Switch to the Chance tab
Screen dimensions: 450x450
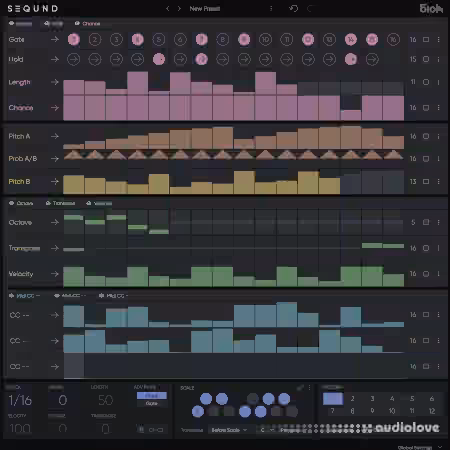[x=87, y=24]
